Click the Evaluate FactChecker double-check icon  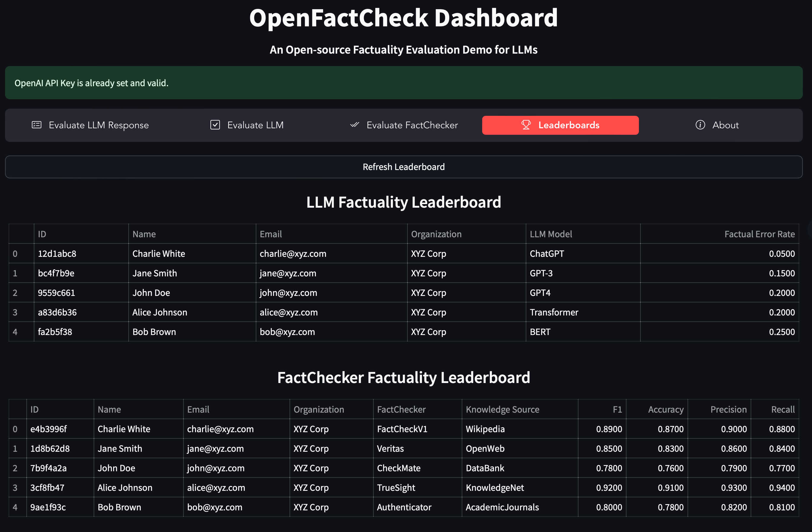(x=354, y=125)
